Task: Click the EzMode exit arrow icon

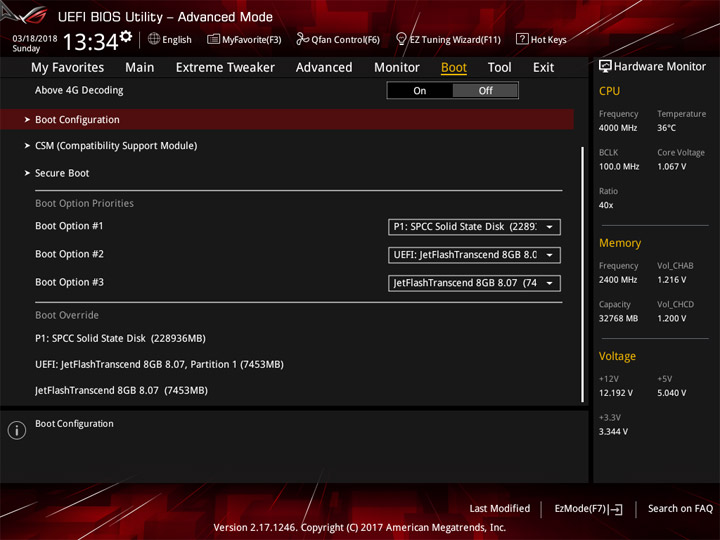Action: 617,509
